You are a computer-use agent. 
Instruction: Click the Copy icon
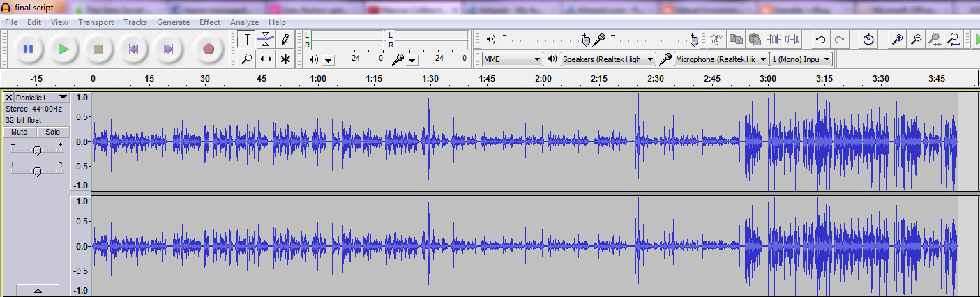[x=736, y=39]
